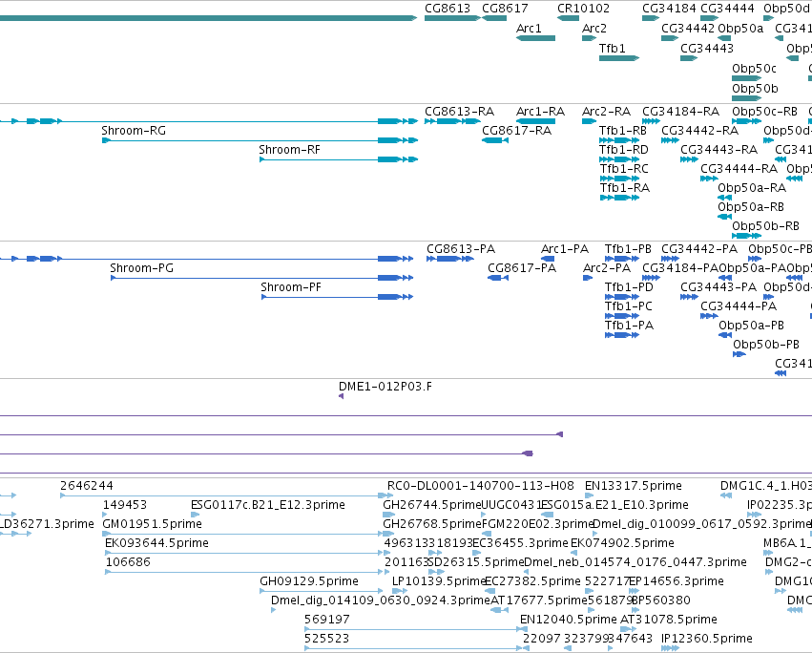
Task: Click the IP12360.5prime EST label
Action: pyautogui.click(x=706, y=639)
